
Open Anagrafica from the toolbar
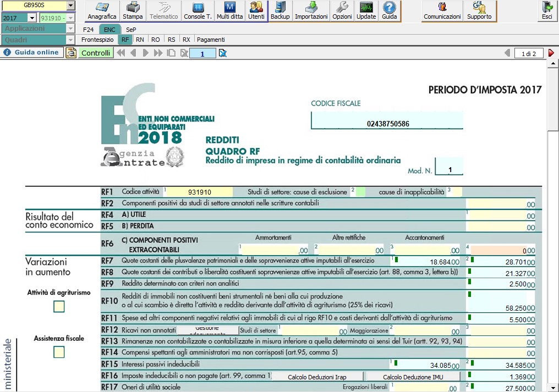102,11
